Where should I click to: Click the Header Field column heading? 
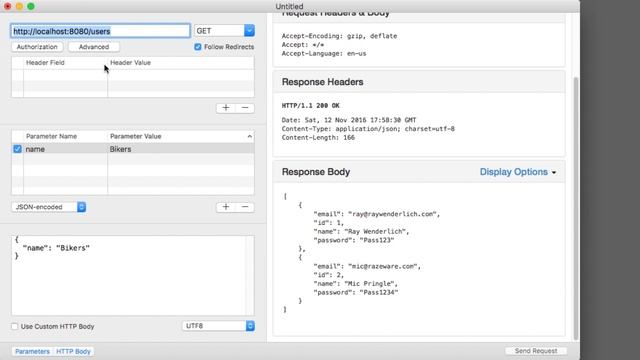tap(45, 62)
